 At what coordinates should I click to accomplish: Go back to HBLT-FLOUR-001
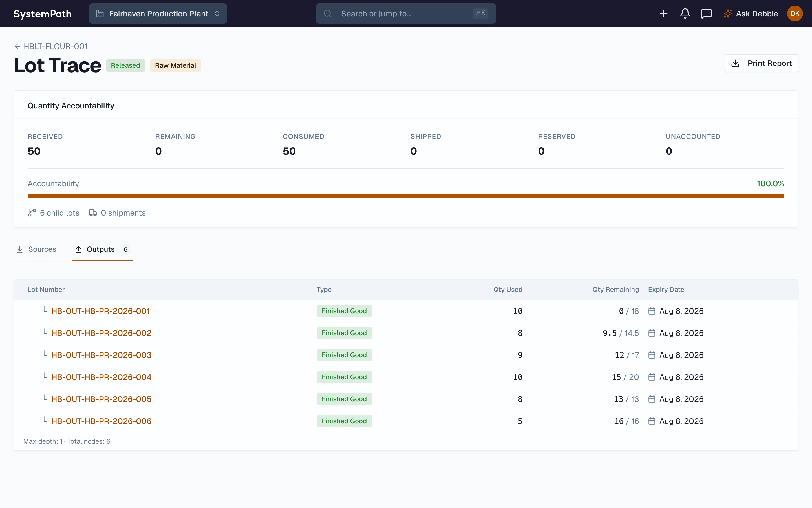coord(51,46)
